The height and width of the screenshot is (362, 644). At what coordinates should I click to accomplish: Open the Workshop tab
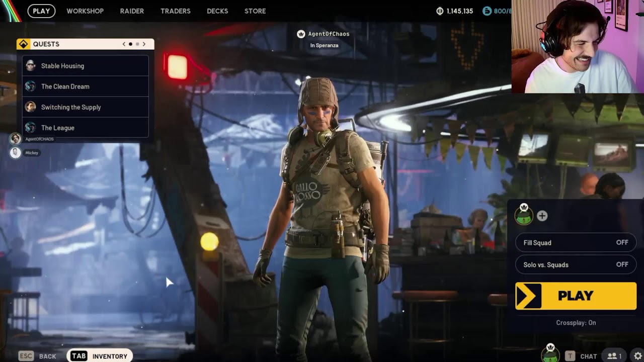tap(85, 11)
